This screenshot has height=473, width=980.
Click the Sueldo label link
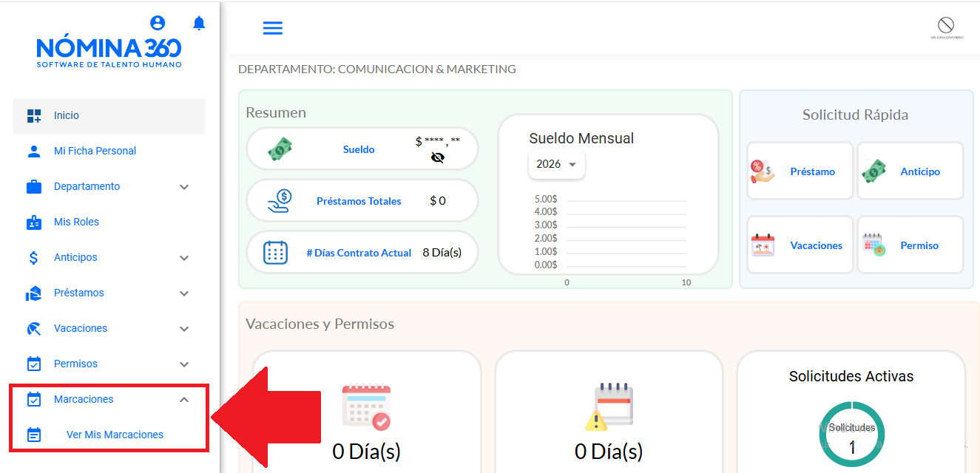(x=359, y=149)
